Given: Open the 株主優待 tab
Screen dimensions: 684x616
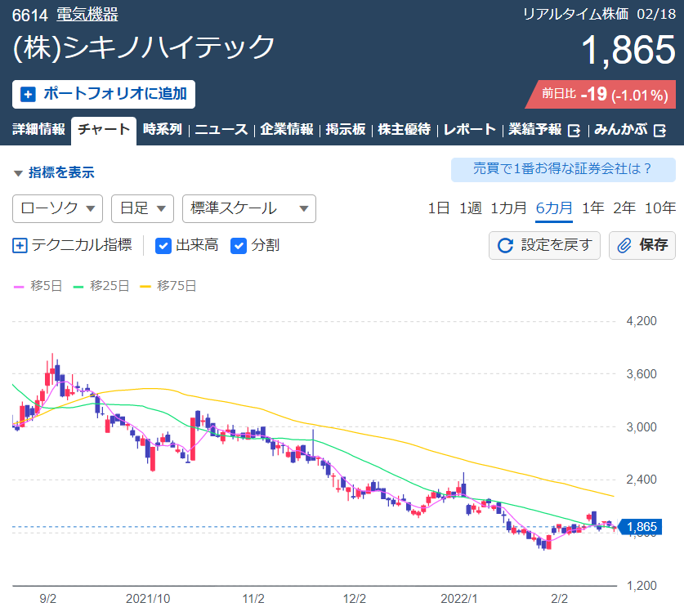Looking at the screenshot, I should tap(404, 129).
